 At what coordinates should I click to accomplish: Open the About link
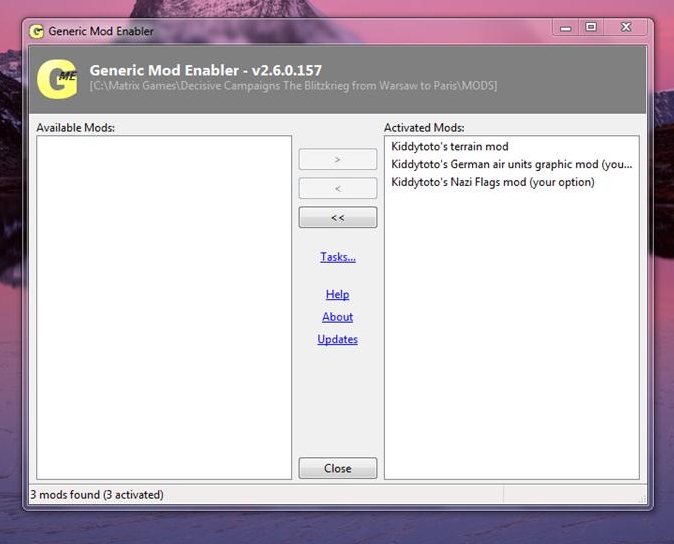click(x=337, y=317)
